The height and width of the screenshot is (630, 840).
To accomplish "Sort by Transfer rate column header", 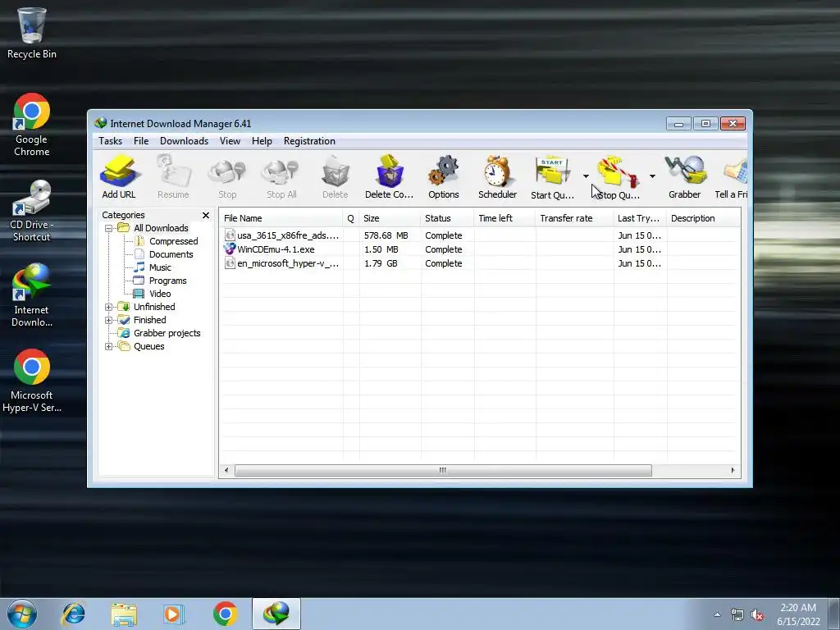I will (574, 218).
